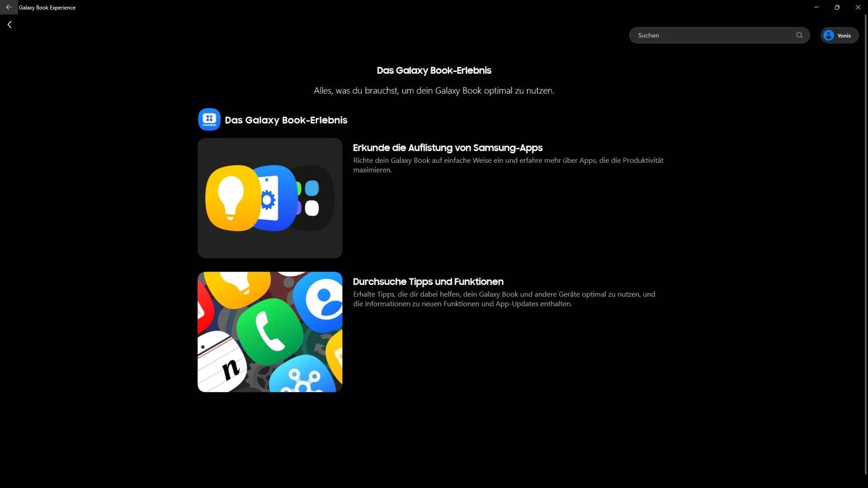Toggle the Yonis account dropdown menu
This screenshot has height=488, width=868.
click(x=839, y=35)
